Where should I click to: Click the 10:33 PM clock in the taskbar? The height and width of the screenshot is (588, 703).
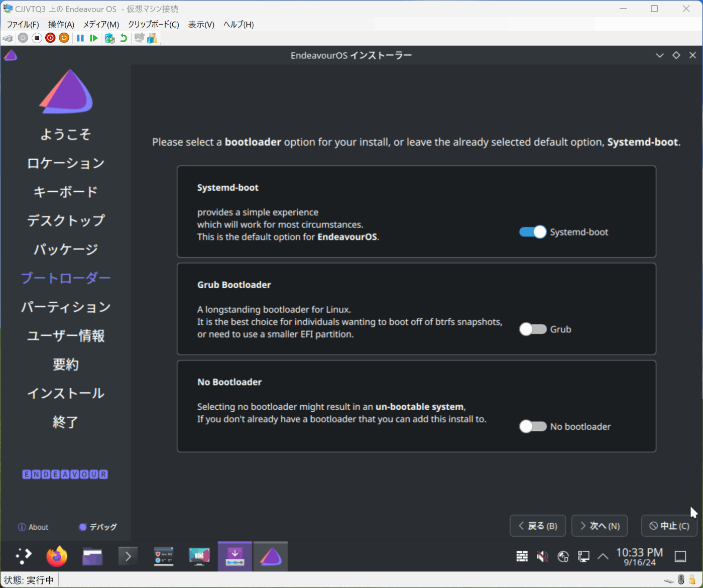(x=639, y=553)
